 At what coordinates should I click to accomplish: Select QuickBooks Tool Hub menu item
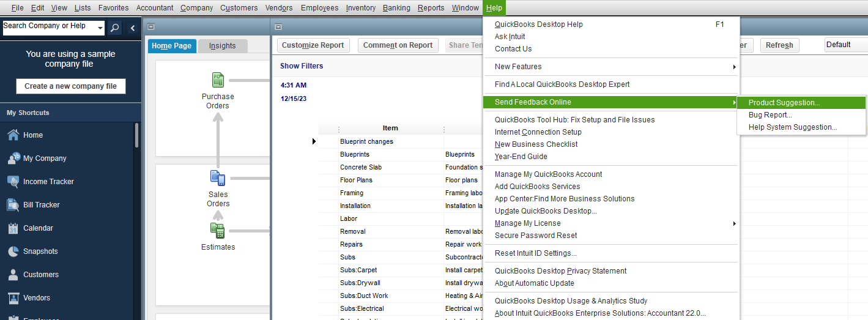[611, 120]
